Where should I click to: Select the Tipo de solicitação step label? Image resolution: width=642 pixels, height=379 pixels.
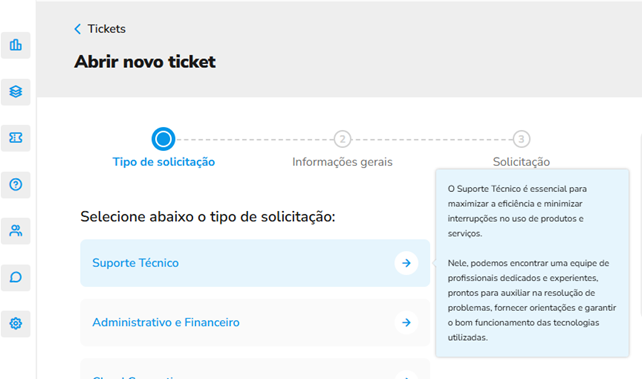(x=164, y=162)
